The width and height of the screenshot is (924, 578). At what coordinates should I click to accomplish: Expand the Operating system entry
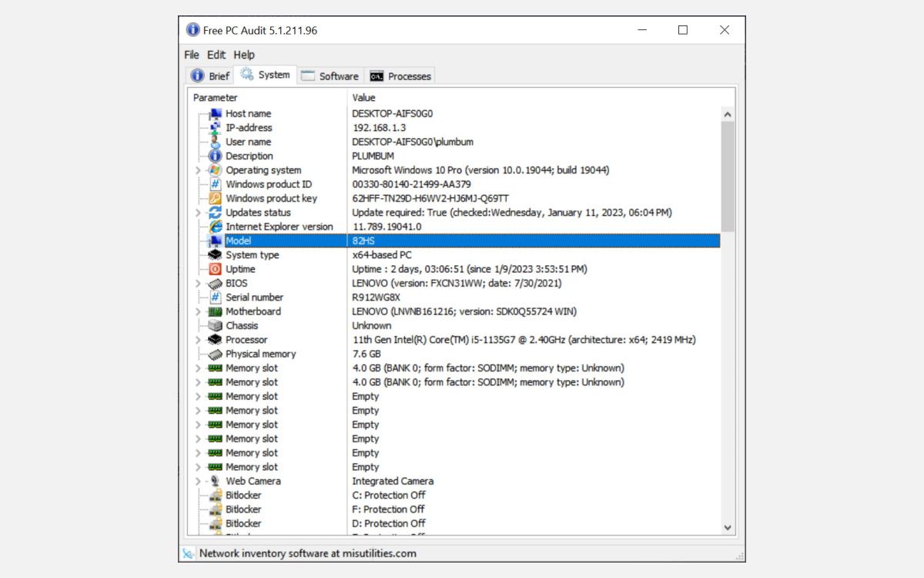[x=199, y=170]
